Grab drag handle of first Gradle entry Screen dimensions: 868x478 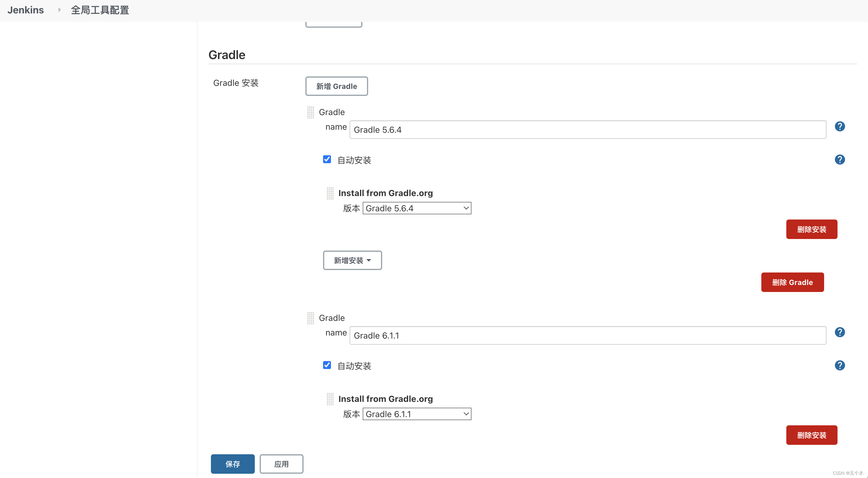(x=310, y=112)
